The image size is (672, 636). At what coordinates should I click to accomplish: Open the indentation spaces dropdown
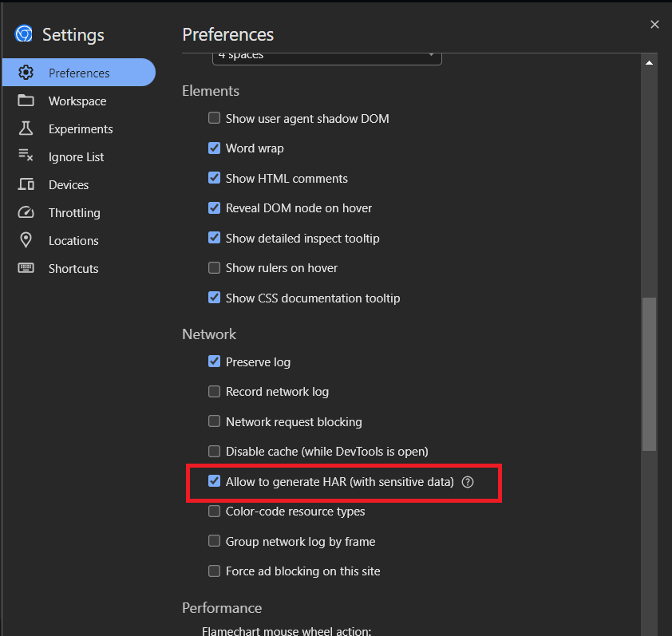click(x=327, y=54)
